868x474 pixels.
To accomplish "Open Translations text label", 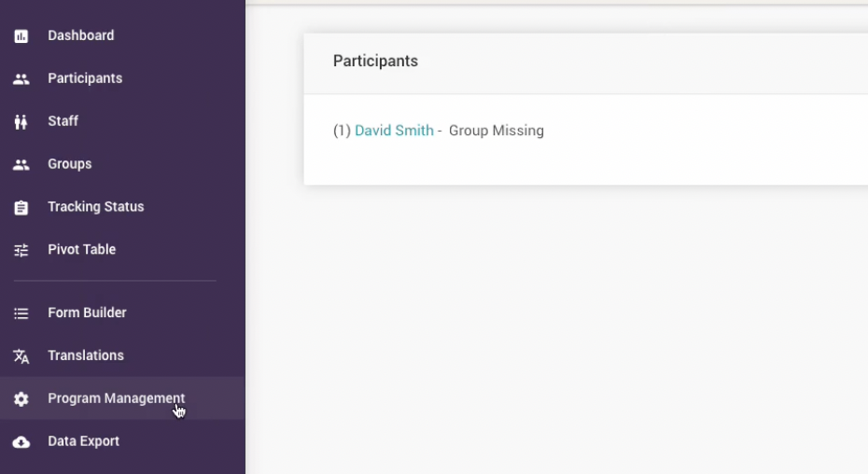I will click(86, 355).
